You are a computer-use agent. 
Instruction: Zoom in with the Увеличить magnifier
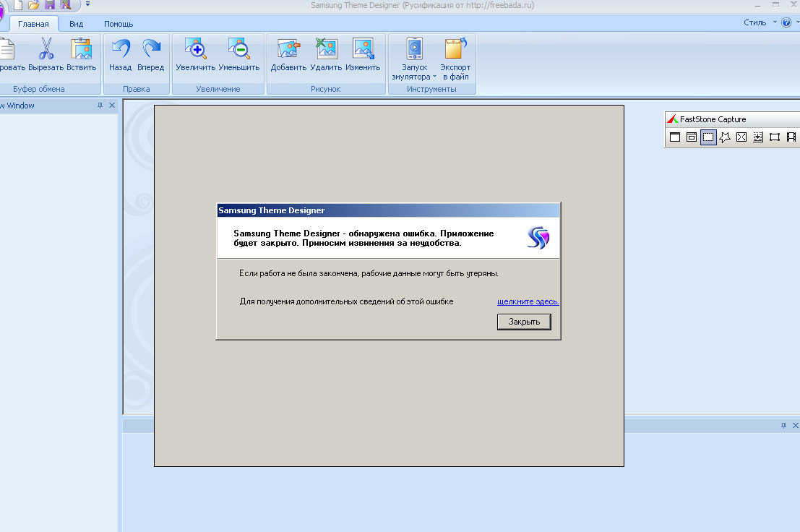(x=195, y=49)
